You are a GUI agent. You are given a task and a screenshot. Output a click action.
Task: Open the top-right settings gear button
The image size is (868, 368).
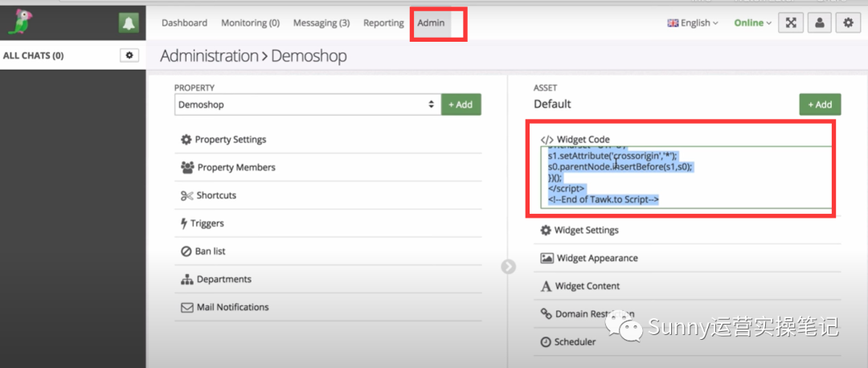tap(848, 23)
